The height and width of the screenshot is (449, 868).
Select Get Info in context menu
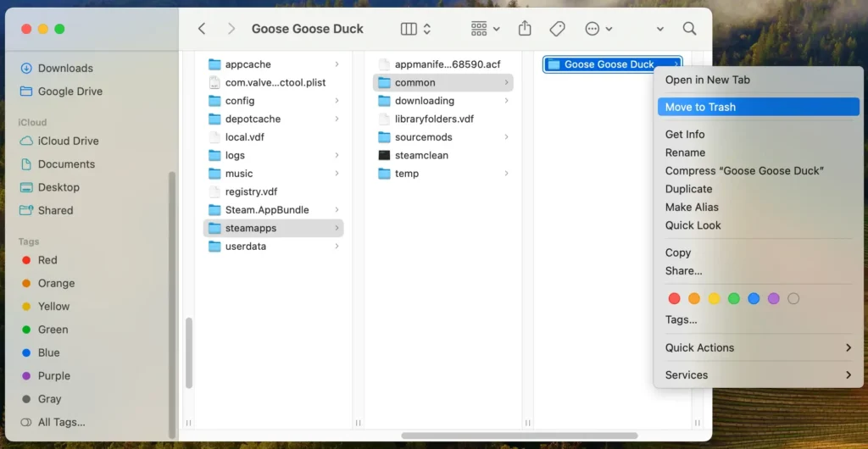click(x=685, y=134)
